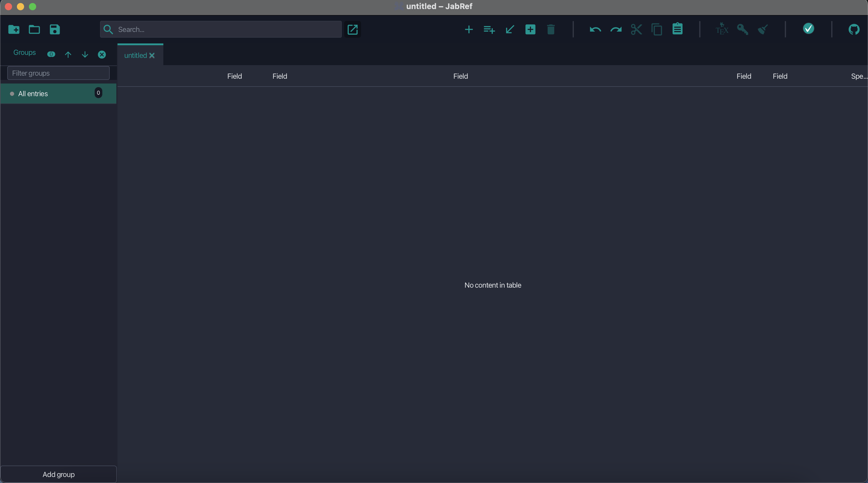868x483 pixels.
Task: Save the library with the disk icon
Action: [x=55, y=29]
